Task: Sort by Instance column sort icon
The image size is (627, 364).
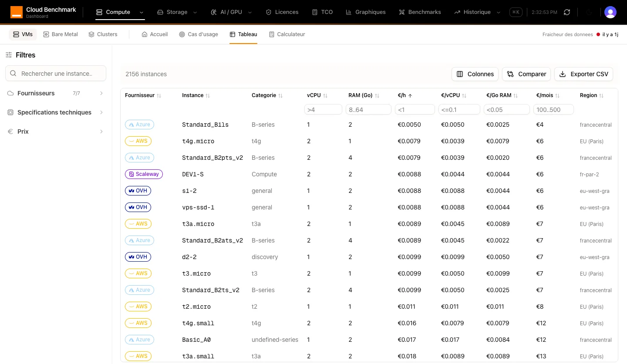Action: coord(208,95)
